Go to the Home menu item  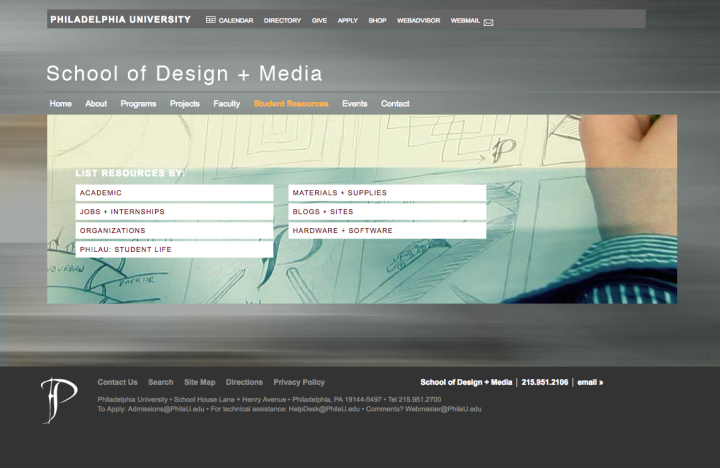(x=61, y=104)
